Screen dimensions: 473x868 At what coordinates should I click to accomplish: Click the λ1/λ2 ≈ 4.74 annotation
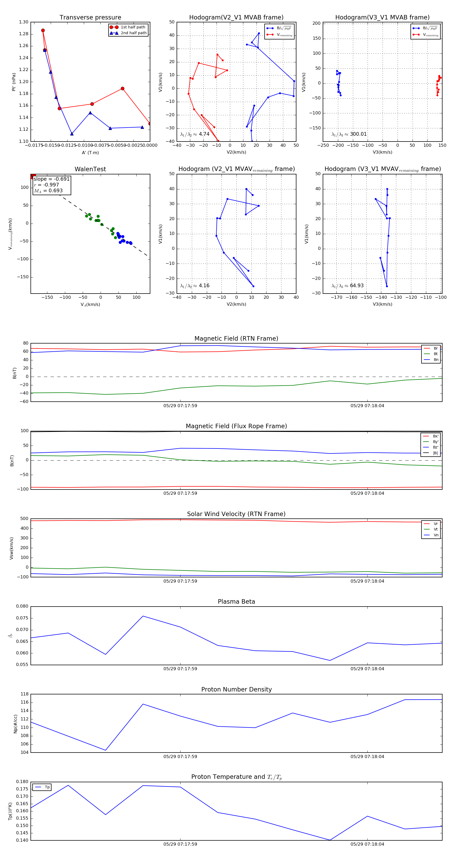click(x=194, y=134)
